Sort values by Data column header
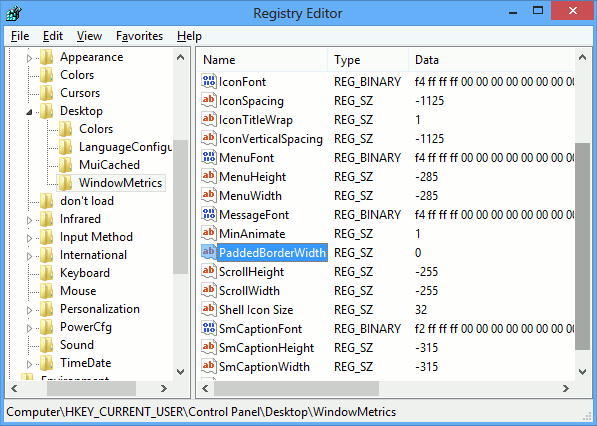597x426 pixels. pyautogui.click(x=491, y=60)
